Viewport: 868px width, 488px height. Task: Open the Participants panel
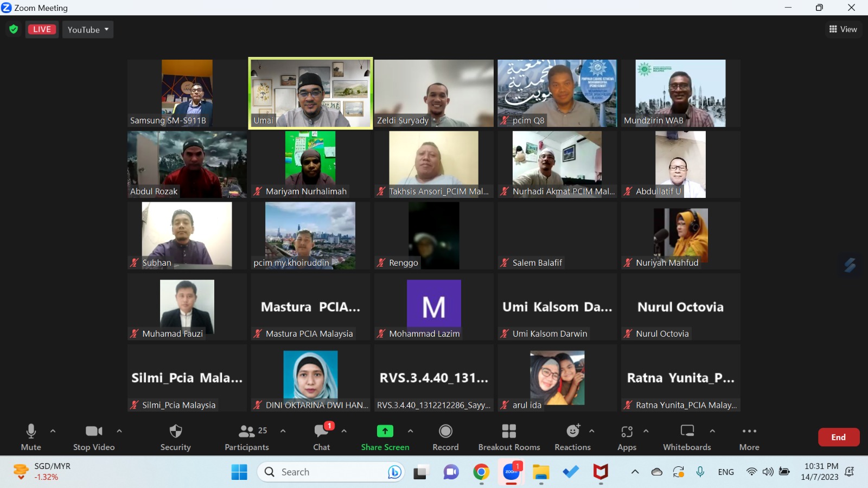247,437
